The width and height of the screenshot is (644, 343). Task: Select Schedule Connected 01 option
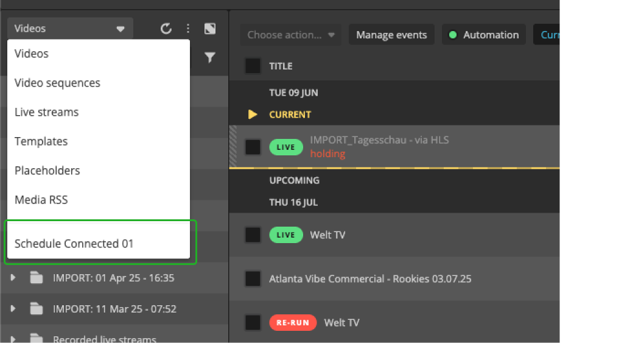(x=99, y=244)
